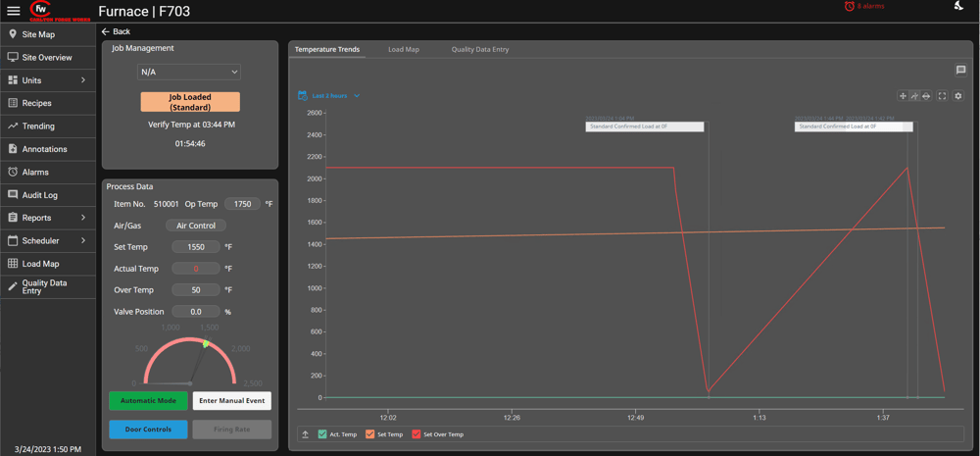Screen dimensions: 980x456
Task: Click the Automatic Mode button
Action: click(x=148, y=401)
